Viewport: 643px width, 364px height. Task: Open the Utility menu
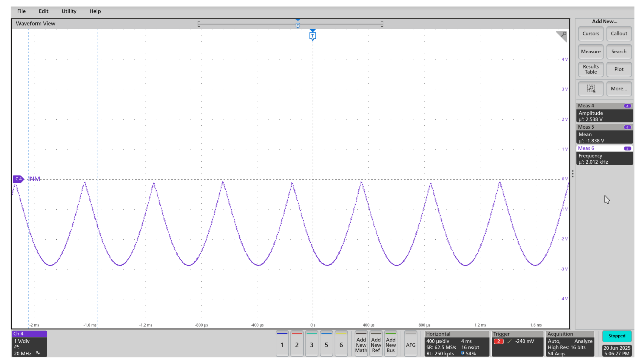(x=69, y=11)
